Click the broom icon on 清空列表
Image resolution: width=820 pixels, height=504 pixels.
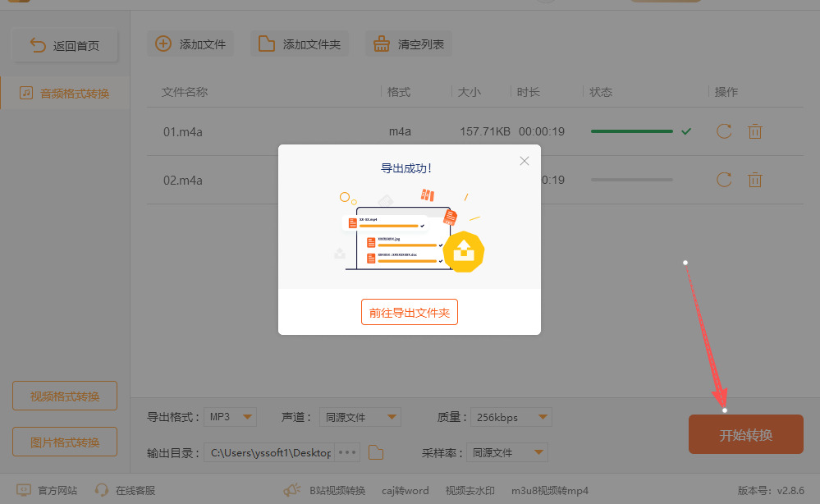tap(381, 44)
